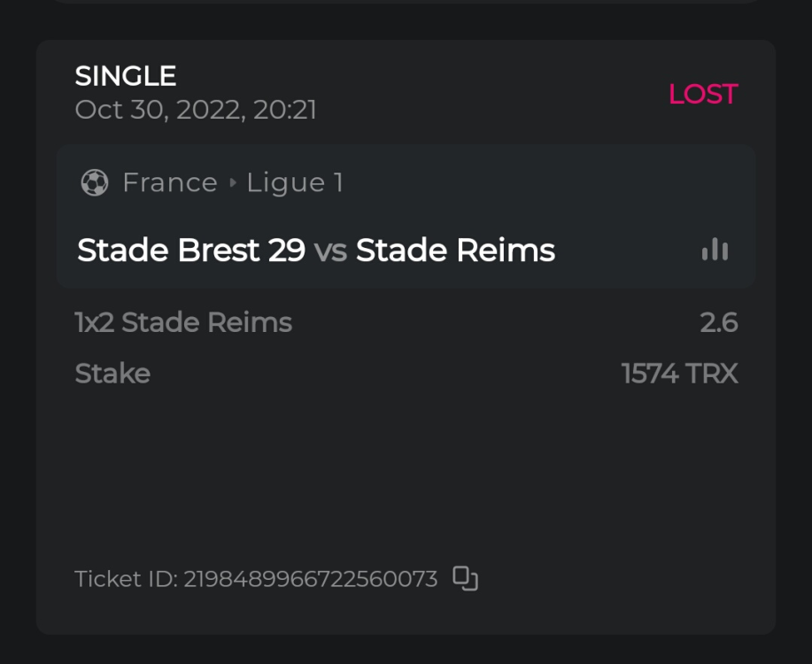Click the 1x2 Stade Reims selection text

point(183,322)
